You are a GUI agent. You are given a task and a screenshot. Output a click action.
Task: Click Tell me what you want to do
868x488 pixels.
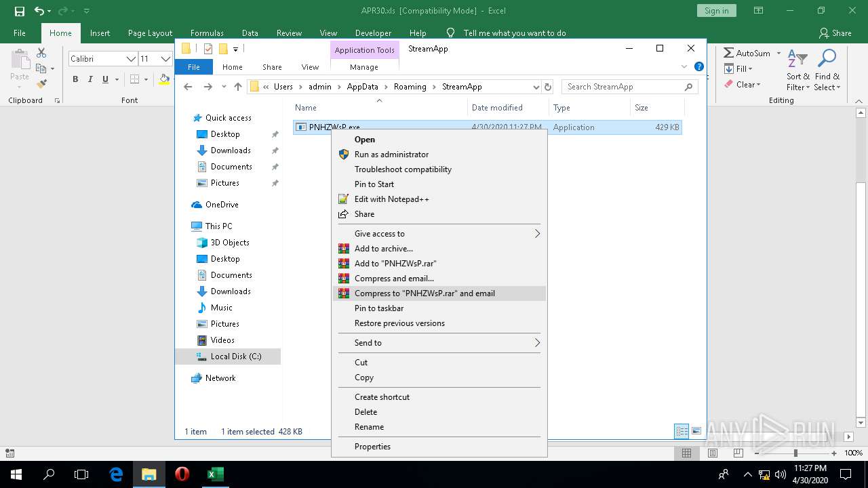click(514, 33)
